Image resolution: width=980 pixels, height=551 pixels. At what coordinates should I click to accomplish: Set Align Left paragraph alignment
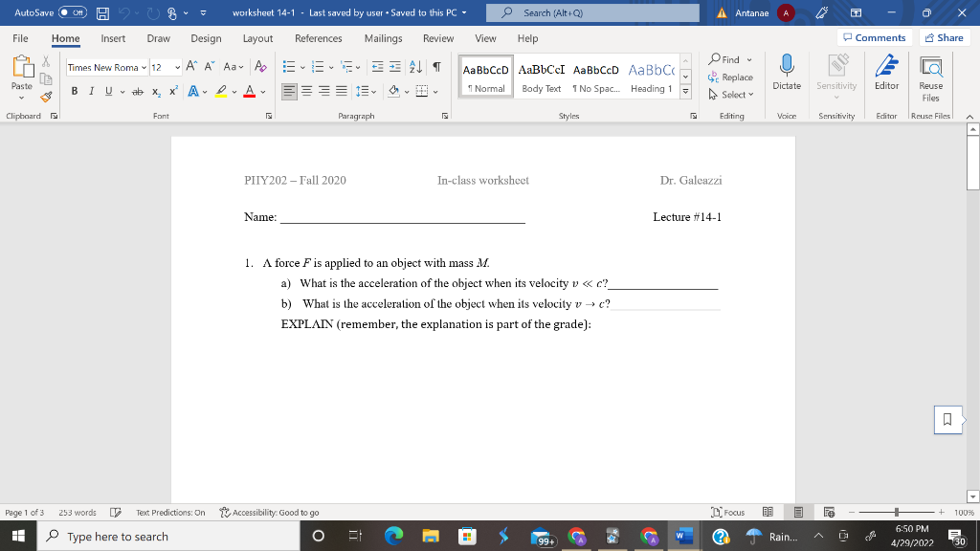click(289, 92)
